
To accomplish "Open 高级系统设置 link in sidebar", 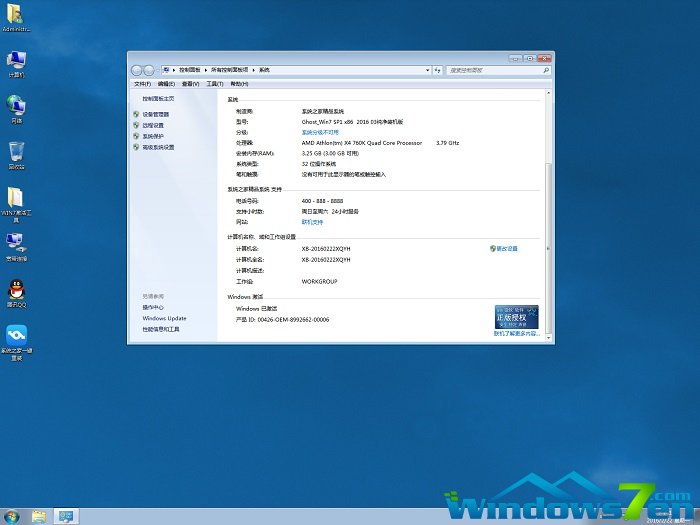I will coord(158,147).
